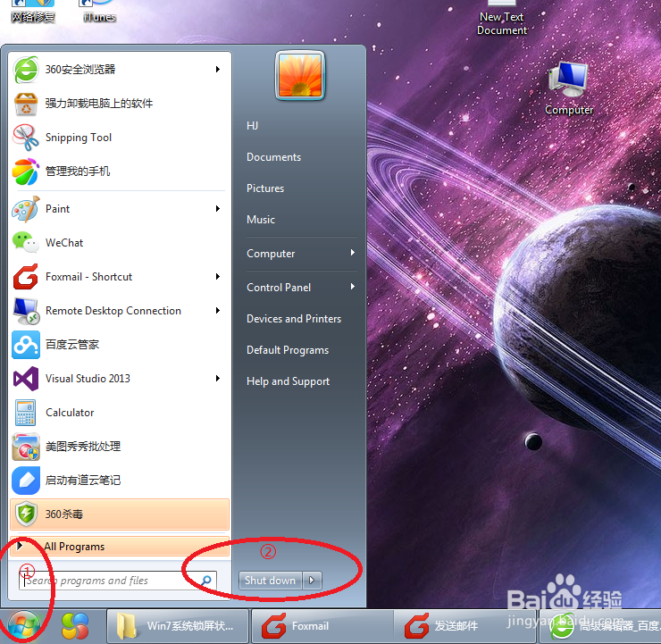Expand Remote Desktop Connection jump list arrow
Screen dimensions: 661x644
coord(218,311)
